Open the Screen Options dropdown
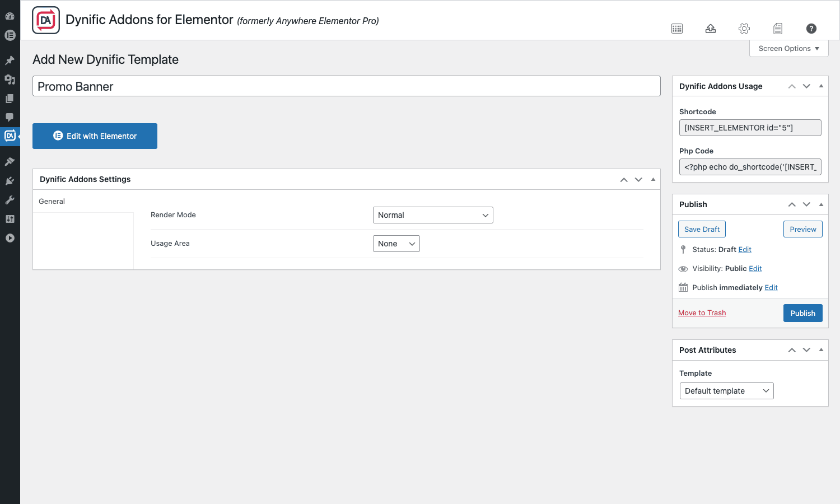Screen dimensions: 840x504 789,49
